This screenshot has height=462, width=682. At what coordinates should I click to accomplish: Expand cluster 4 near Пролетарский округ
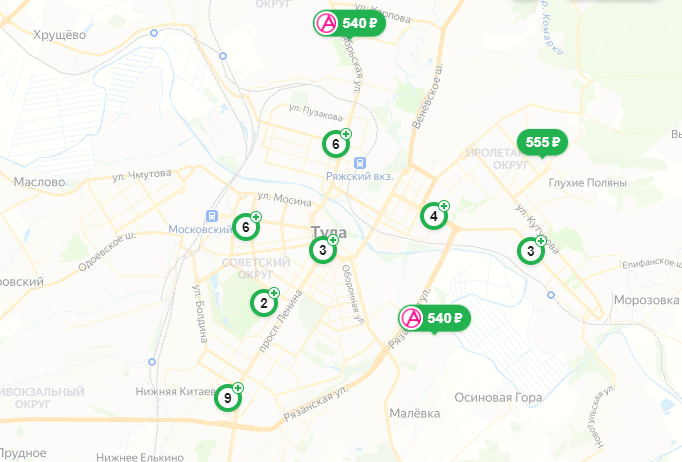[x=434, y=215]
